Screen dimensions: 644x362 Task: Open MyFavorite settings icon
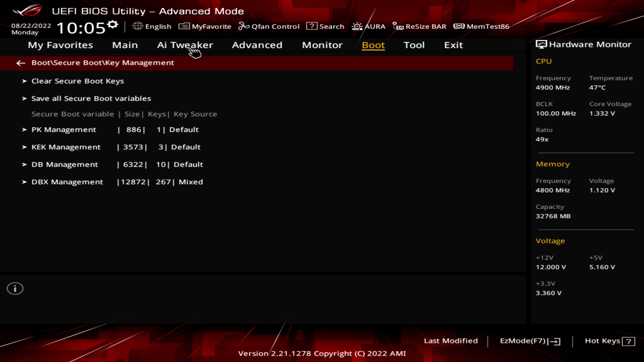pyautogui.click(x=184, y=26)
